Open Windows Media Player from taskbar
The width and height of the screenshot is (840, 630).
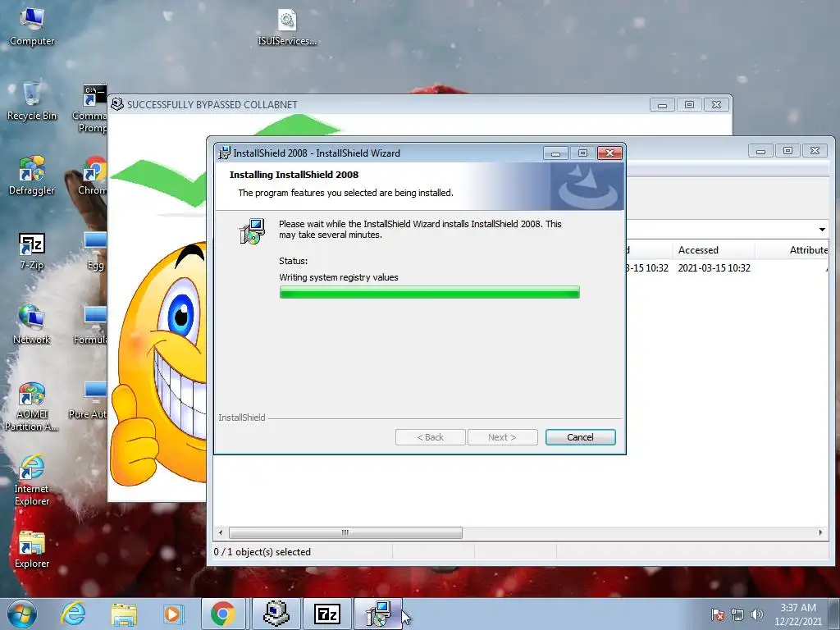tap(172, 614)
